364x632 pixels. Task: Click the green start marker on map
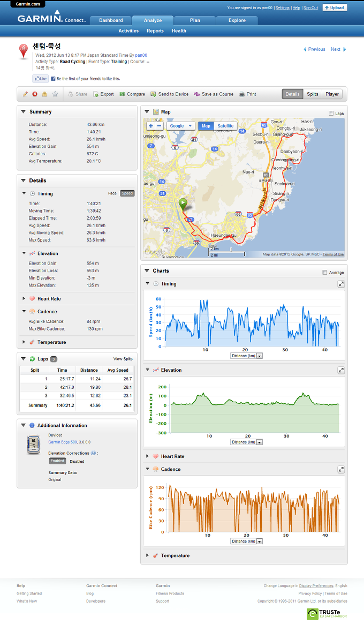(x=183, y=204)
